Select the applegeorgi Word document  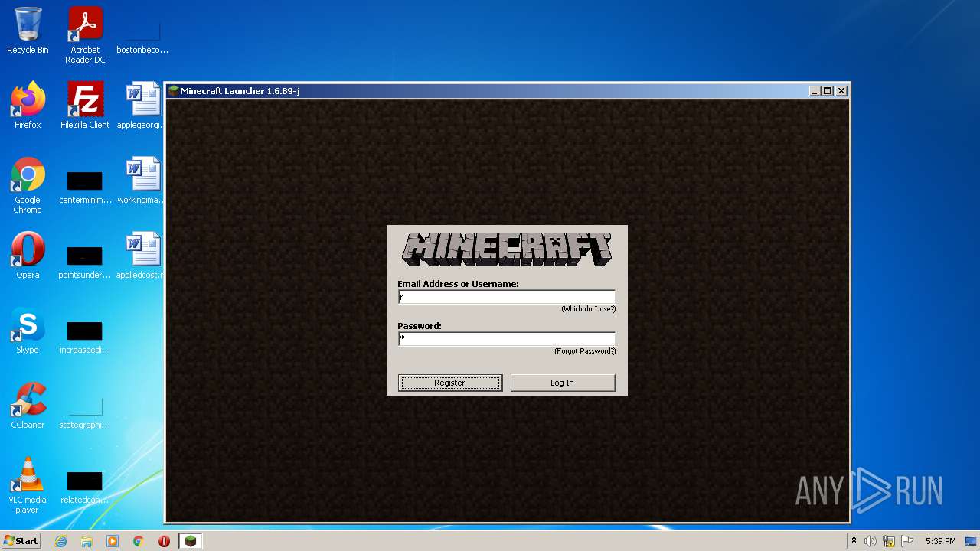(x=142, y=106)
